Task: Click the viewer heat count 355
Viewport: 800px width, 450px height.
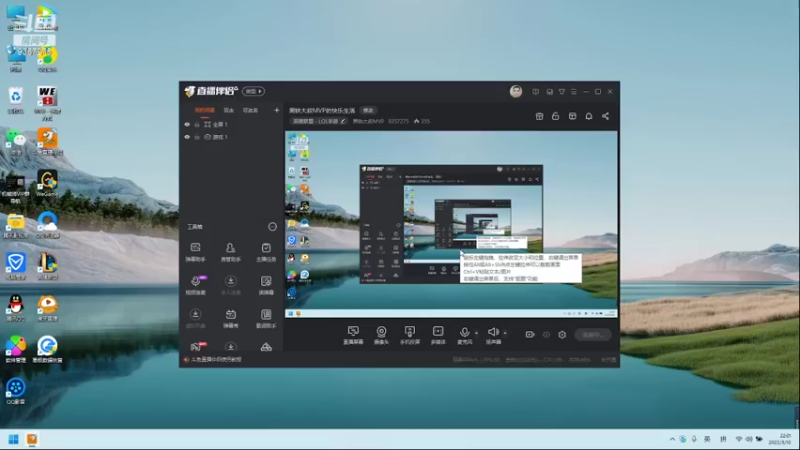Action: [422, 121]
